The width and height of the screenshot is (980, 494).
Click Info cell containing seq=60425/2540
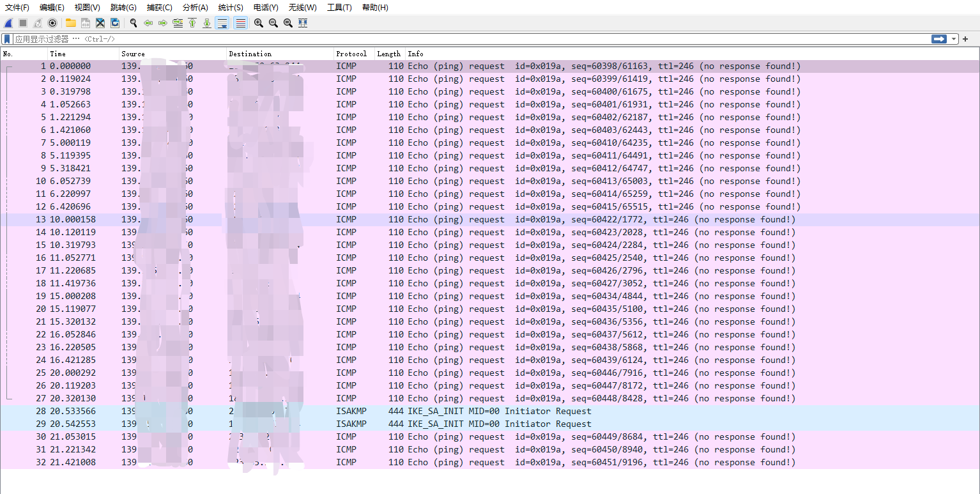tap(602, 258)
